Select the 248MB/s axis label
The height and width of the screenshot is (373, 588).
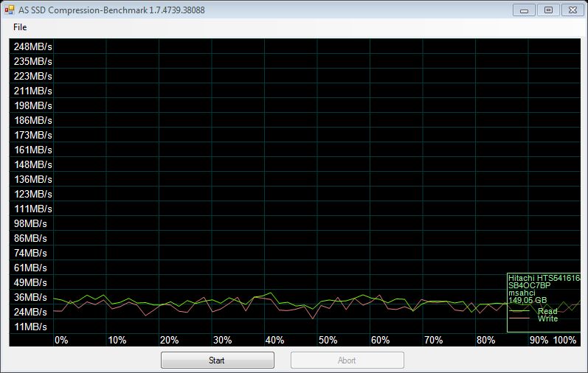coord(33,47)
